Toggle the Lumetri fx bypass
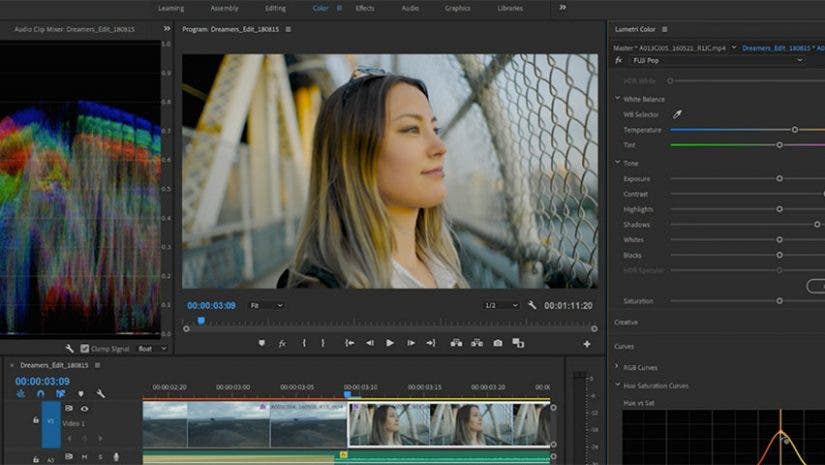This screenshot has height=465, width=825. pyautogui.click(x=619, y=60)
